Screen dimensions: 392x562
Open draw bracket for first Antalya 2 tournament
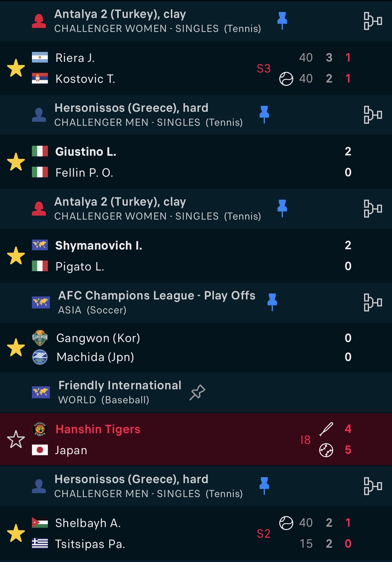(x=372, y=21)
